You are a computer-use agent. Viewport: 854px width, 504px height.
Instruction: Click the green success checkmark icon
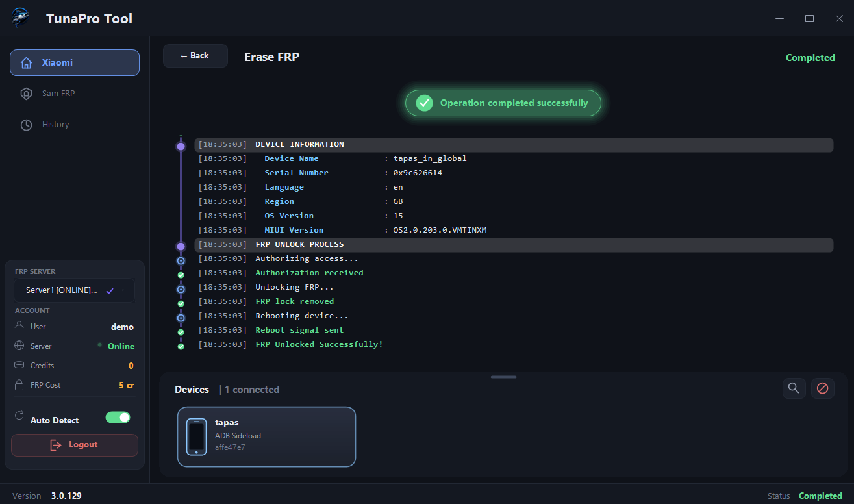click(x=424, y=103)
